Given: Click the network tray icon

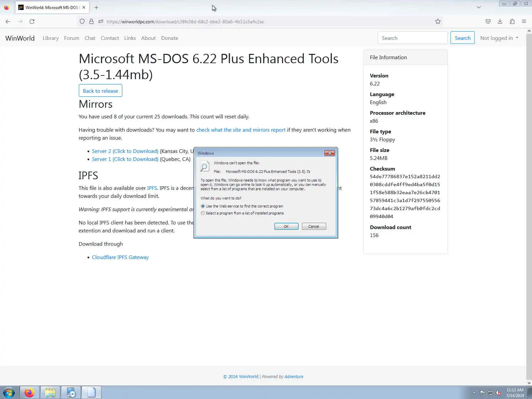Looking at the screenshot, I should tap(490, 393).
